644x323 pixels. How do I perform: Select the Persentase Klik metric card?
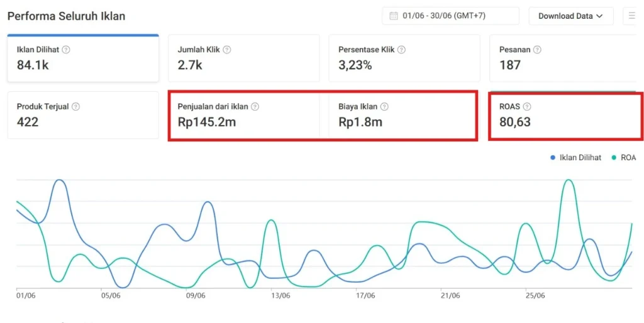404,58
